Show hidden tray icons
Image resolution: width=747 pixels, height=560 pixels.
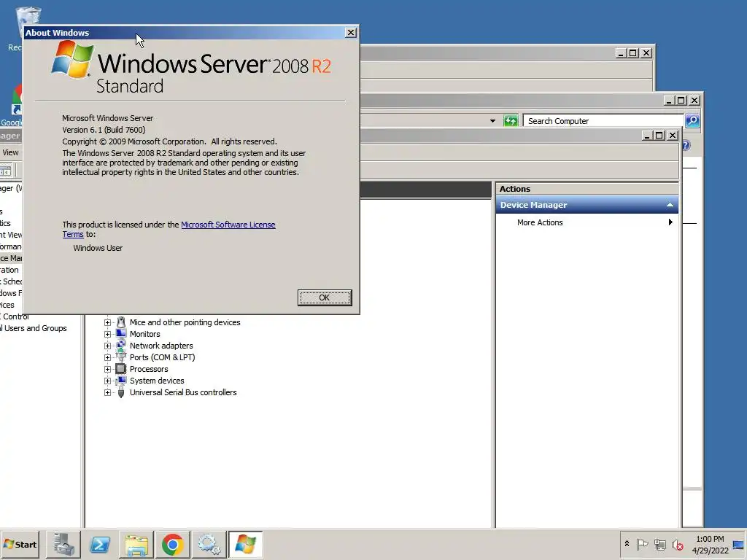(x=627, y=543)
